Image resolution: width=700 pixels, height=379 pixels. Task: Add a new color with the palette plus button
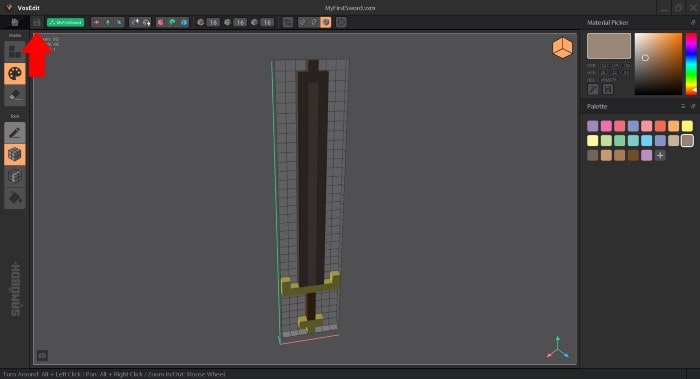(x=660, y=155)
